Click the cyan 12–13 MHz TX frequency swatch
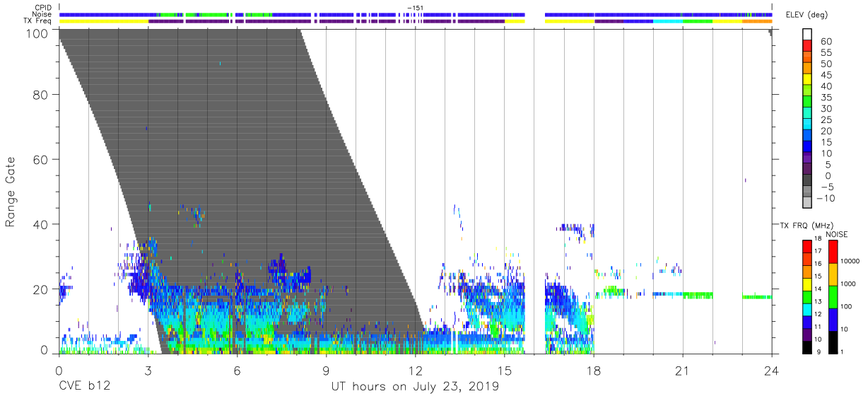This screenshot has width=868, height=401. 808,308
